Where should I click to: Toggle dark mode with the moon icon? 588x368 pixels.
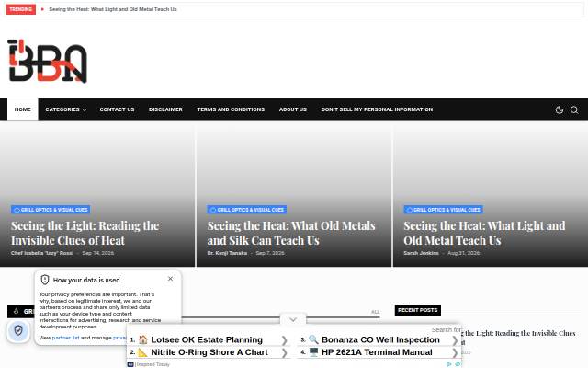point(560,109)
